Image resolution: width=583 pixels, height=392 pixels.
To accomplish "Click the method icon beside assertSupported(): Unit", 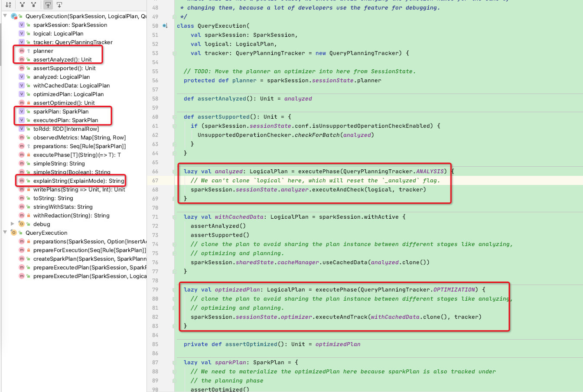I will (x=22, y=68).
